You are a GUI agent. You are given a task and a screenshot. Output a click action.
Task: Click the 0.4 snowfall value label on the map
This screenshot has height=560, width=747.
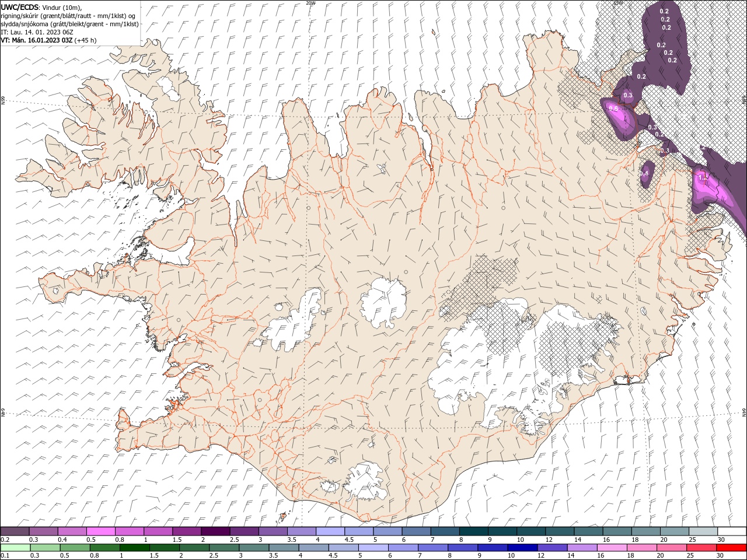(x=644, y=173)
